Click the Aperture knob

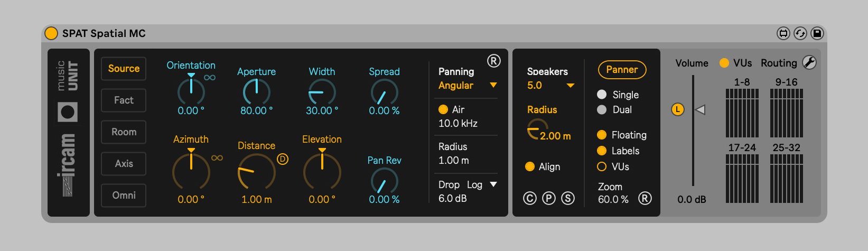point(256,92)
